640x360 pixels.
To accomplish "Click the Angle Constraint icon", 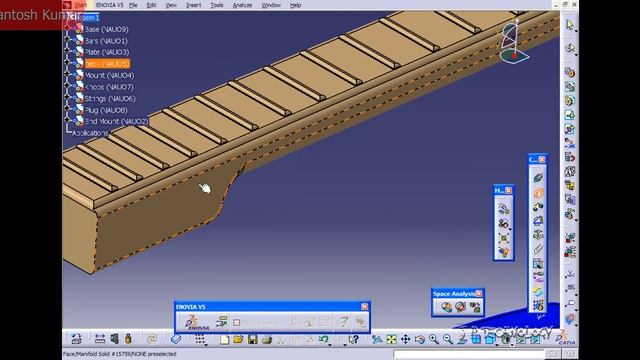I will pos(538,221).
